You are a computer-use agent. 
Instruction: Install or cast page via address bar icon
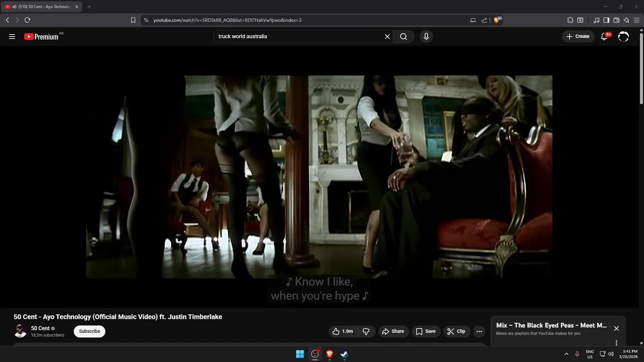click(x=473, y=20)
